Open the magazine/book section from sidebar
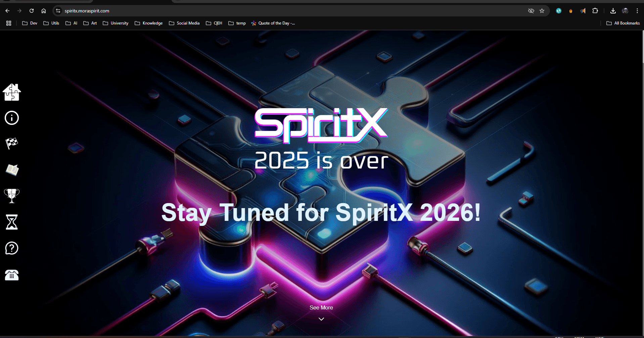Screen dimensions: 644x338 (11, 170)
